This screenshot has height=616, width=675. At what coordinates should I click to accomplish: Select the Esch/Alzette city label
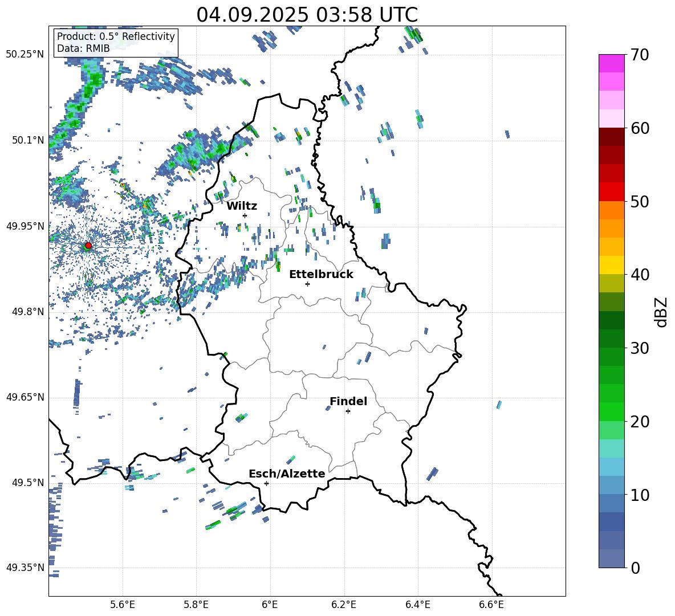287,474
